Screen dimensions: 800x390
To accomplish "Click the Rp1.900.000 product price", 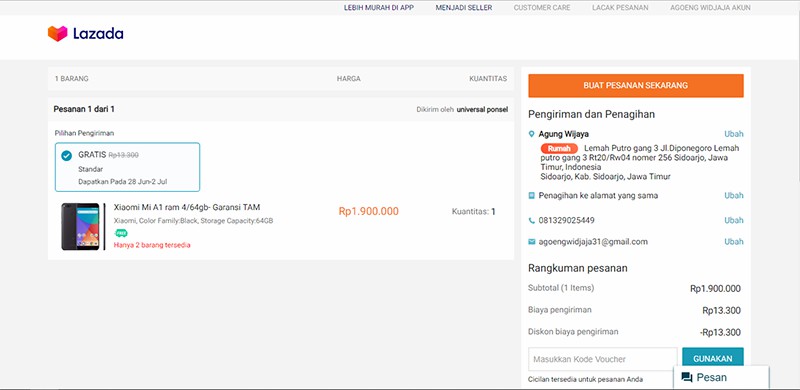I will click(x=368, y=211).
